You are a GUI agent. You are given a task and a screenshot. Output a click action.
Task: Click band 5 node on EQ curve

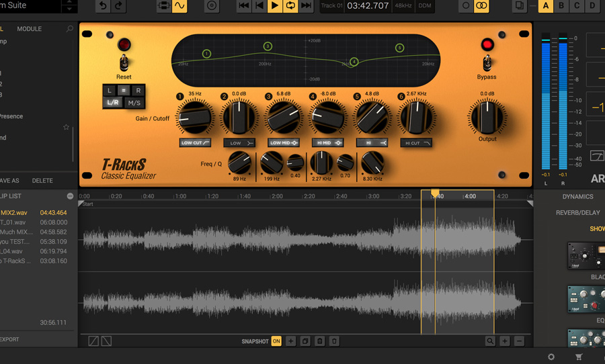pyautogui.click(x=400, y=48)
